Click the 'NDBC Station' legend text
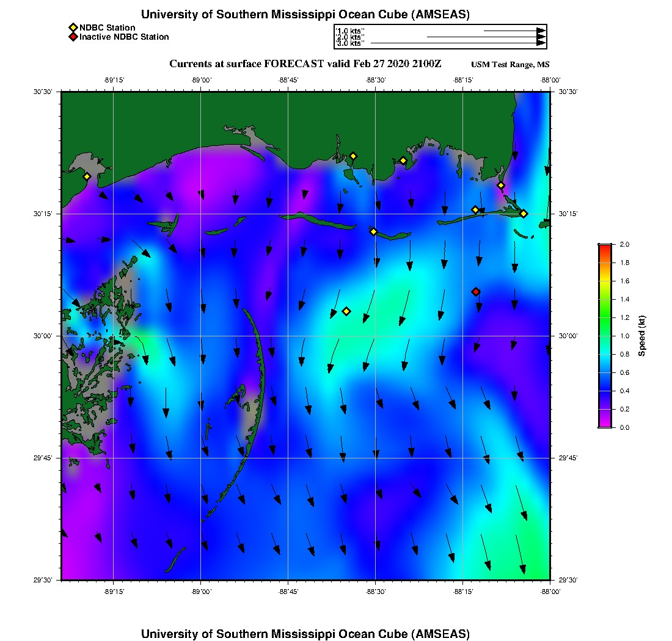 (x=107, y=27)
